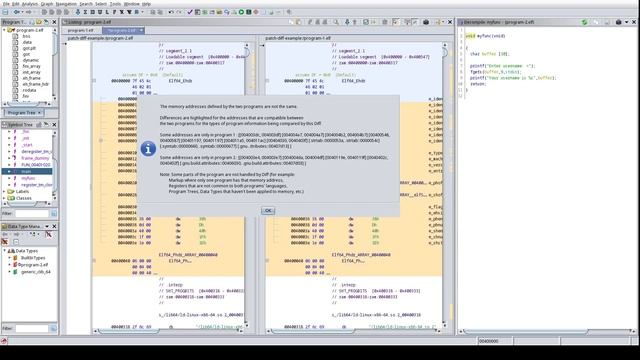Click the purple checkmark toolbar icon
Viewport: 640px width, 360px height.
pyautogui.click(x=190, y=12)
